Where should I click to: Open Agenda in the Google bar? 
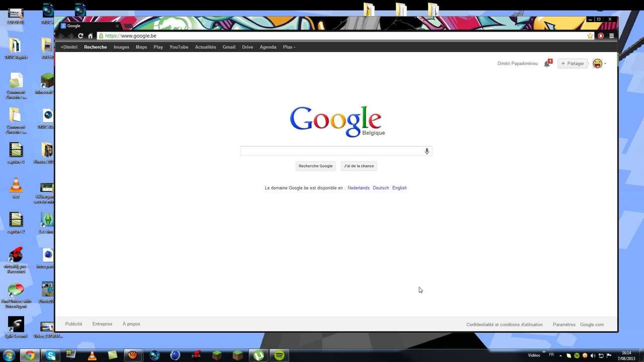[268, 47]
